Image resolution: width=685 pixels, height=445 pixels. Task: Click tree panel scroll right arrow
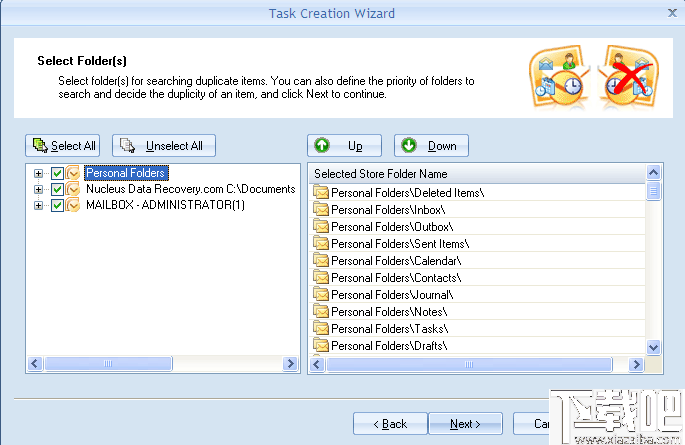290,363
